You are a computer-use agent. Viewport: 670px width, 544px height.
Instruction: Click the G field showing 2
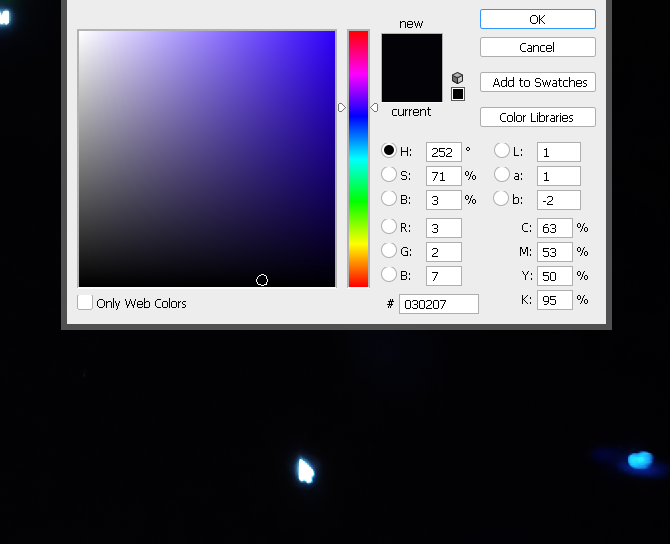coord(444,252)
